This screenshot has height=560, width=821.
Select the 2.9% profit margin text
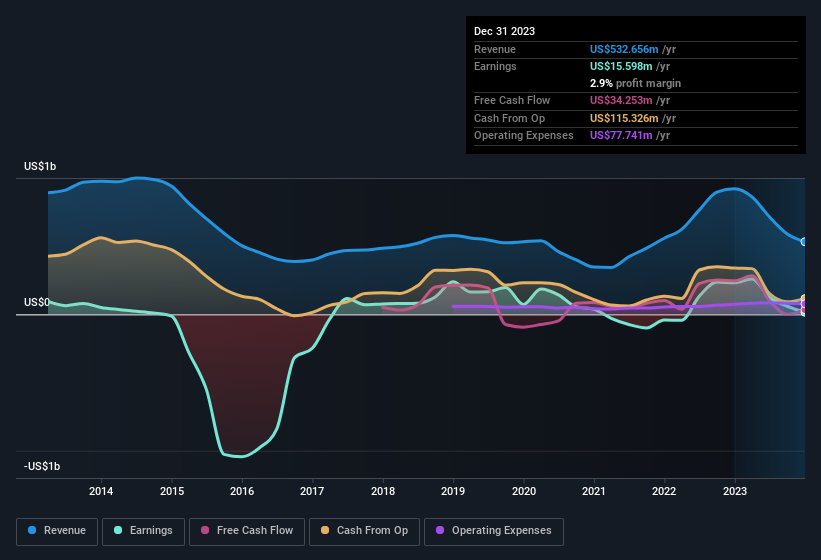click(x=635, y=83)
